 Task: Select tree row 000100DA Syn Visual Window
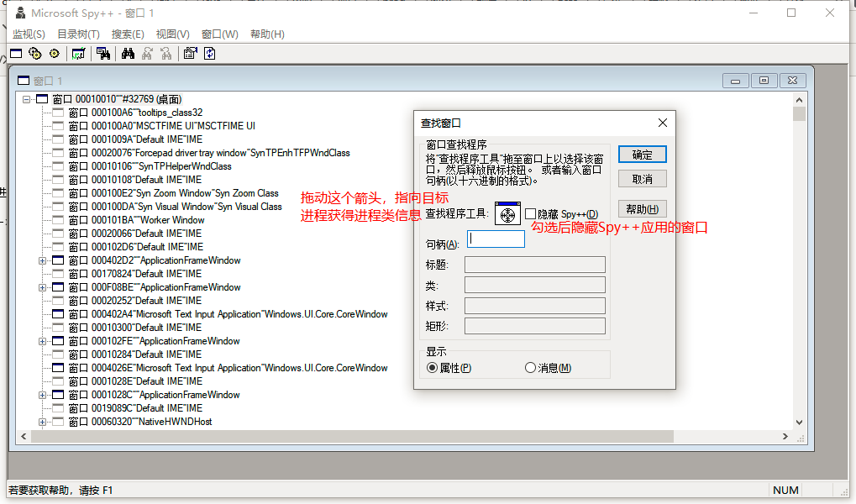point(176,207)
